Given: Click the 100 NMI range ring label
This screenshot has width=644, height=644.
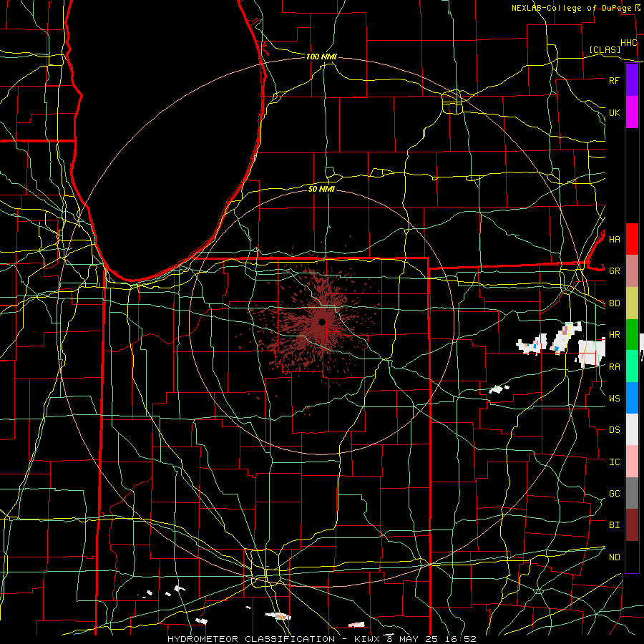Looking at the screenshot, I should coord(321,57).
